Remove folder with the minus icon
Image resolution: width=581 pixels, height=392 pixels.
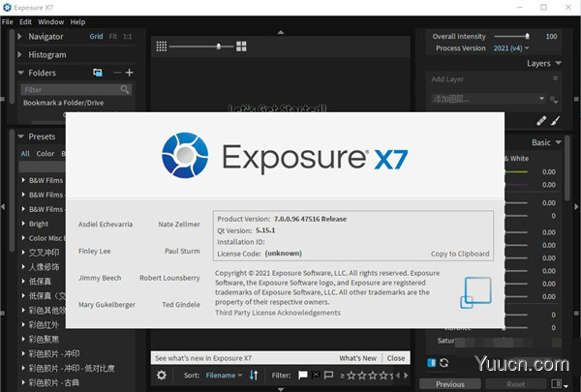point(117,73)
